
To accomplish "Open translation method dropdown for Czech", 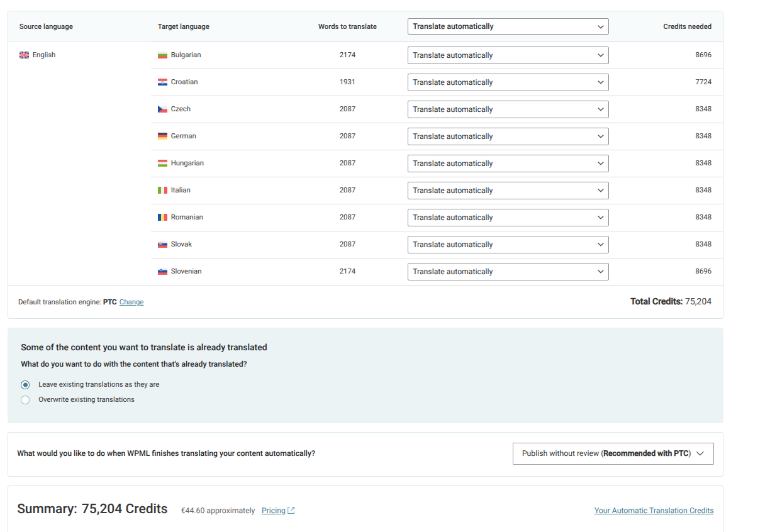I will 508,109.
